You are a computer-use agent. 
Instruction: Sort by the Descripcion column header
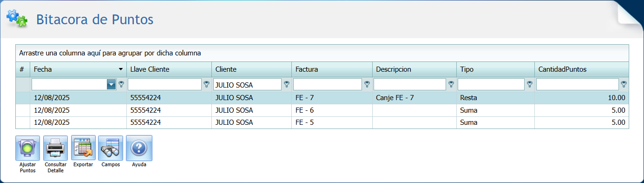[x=414, y=69]
